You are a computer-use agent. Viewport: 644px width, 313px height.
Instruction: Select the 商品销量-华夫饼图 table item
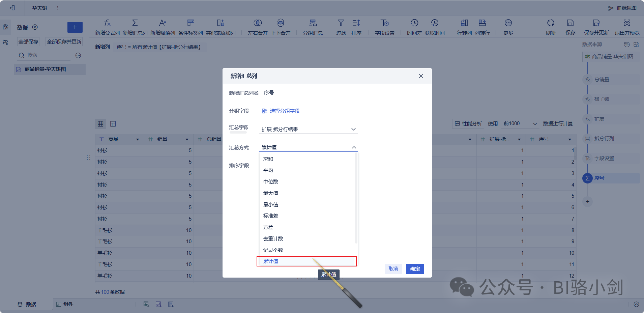pos(50,69)
